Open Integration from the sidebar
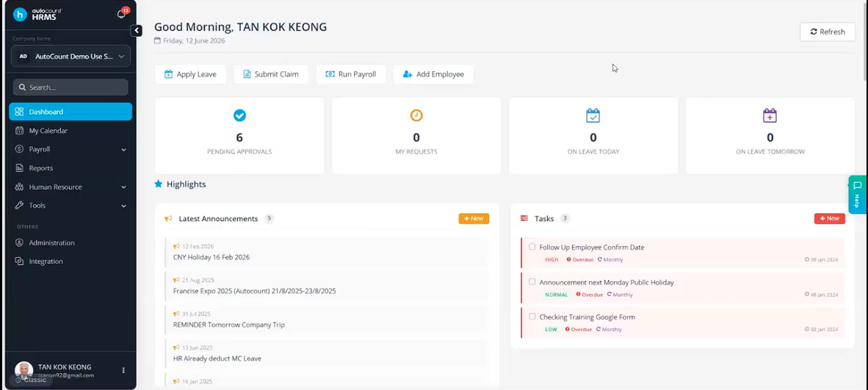868x390 pixels. point(70,261)
